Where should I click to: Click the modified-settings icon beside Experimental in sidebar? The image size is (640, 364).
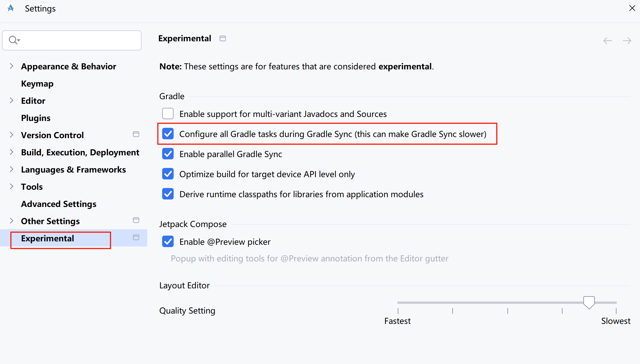[136, 237]
